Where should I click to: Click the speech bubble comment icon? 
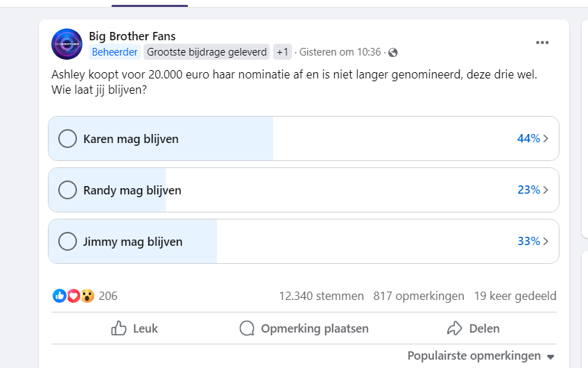247,328
